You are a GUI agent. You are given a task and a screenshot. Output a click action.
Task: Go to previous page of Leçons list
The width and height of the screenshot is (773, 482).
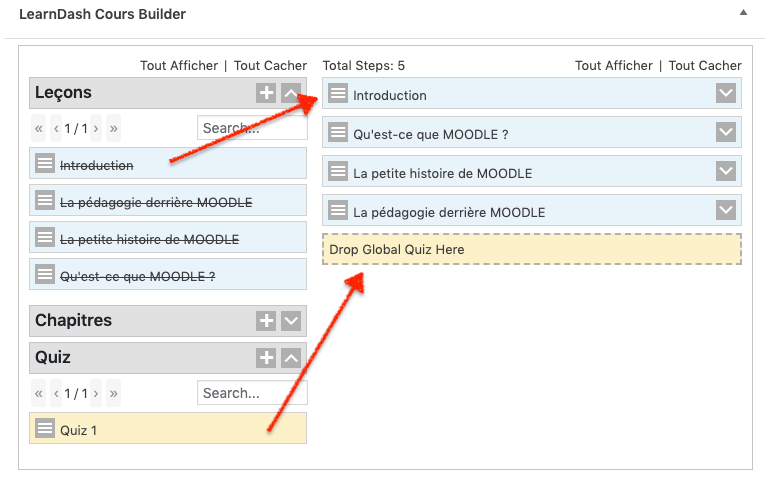(x=56, y=129)
